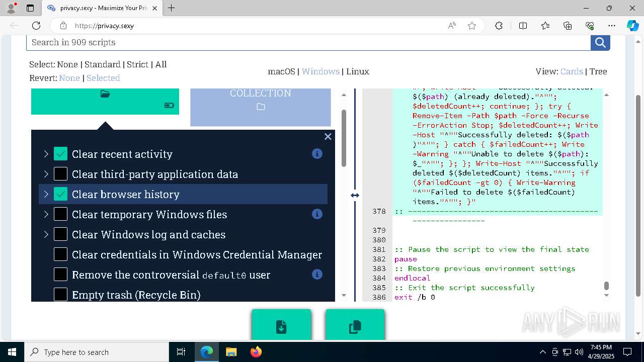Open info for Clear recent activity
This screenshot has height=362, width=644.
point(317,154)
